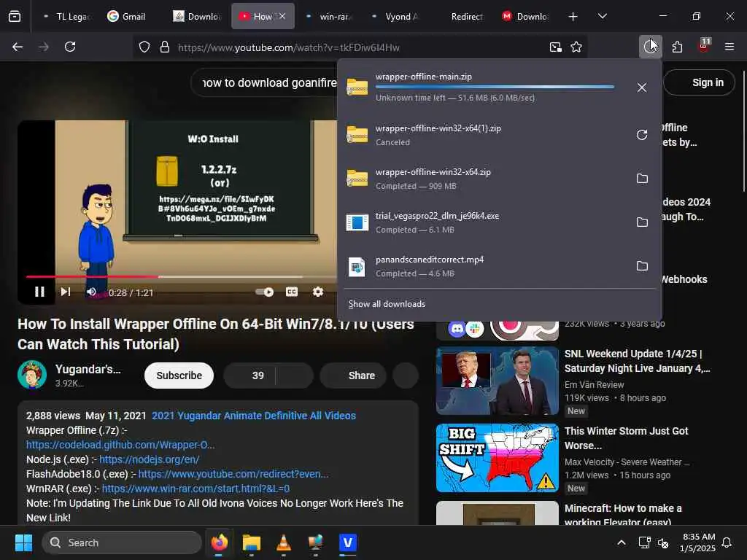The image size is (747, 560).
Task: Click the Share button
Action: coord(353,376)
